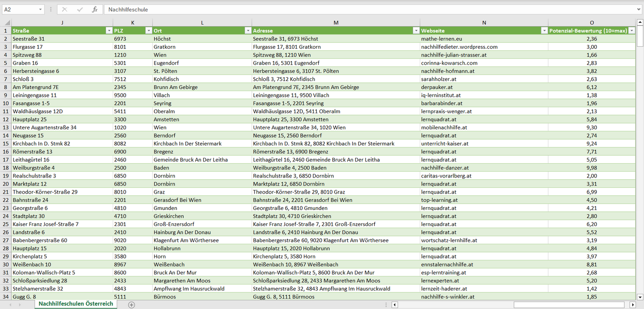
Task: Add a new sheet with plus icon
Action: pyautogui.click(x=131, y=305)
